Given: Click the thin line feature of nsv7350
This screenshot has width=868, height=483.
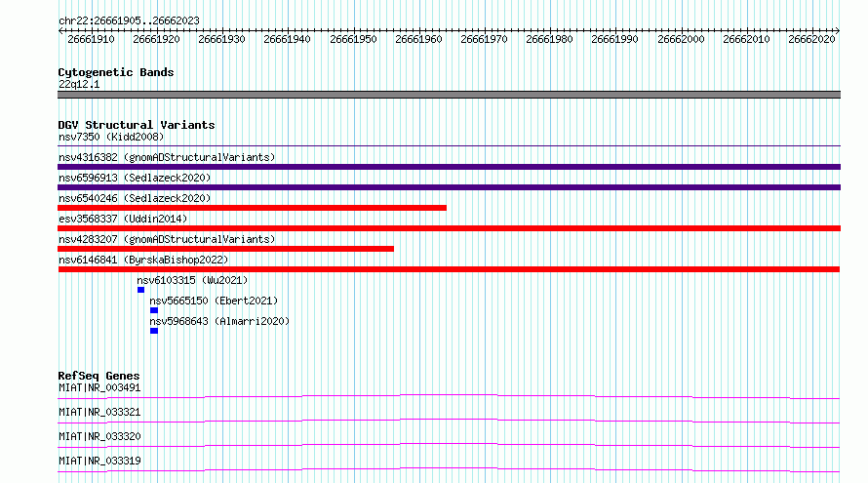Looking at the screenshot, I should pyautogui.click(x=449, y=146).
